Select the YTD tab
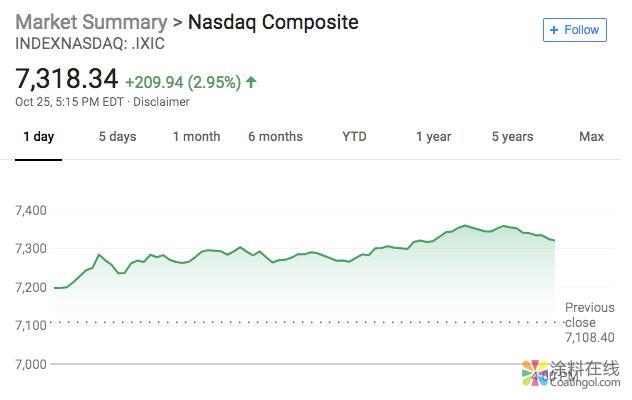The image size is (632, 400). coord(354,137)
